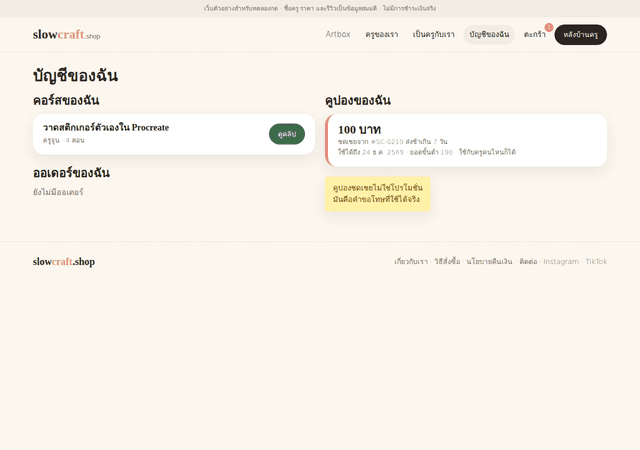Open the ติดต่อ footer link

(528, 261)
